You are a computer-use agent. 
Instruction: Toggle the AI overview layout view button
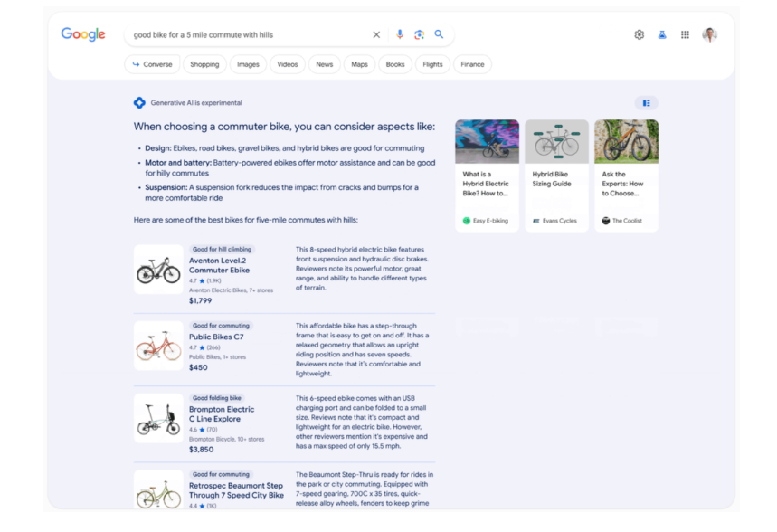coord(646,103)
